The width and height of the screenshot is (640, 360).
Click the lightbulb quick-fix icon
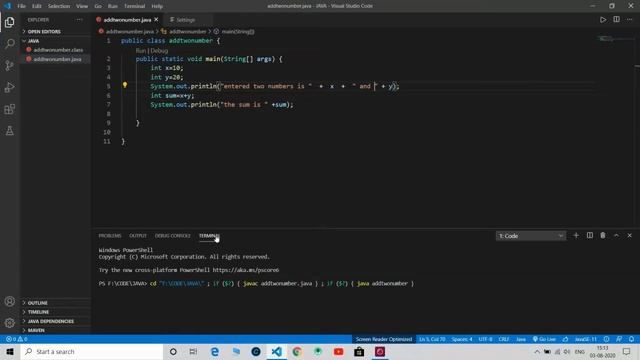(125, 85)
